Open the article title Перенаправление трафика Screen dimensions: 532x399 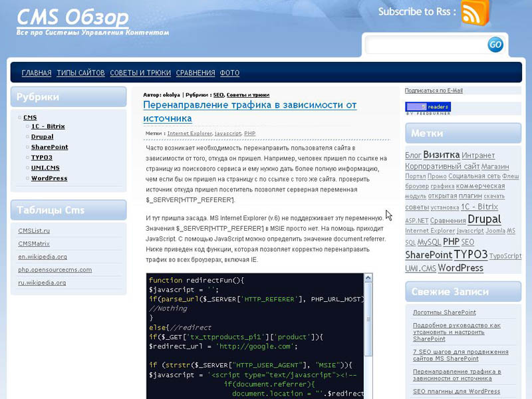point(250,112)
